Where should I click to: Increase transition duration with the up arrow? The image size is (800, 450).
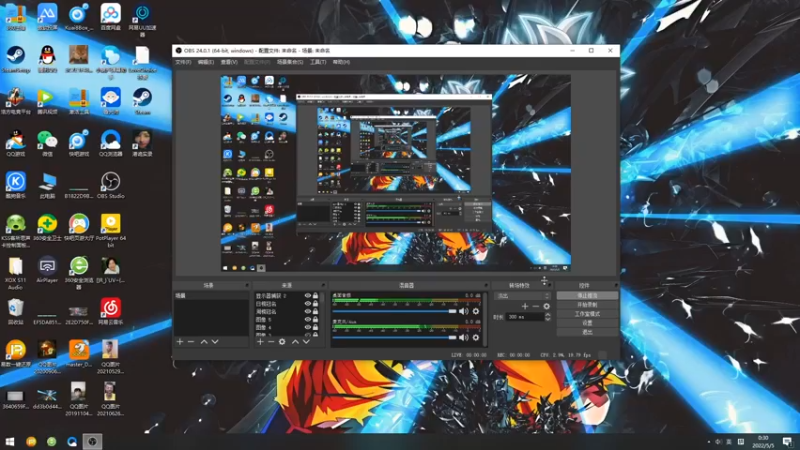[547, 315]
